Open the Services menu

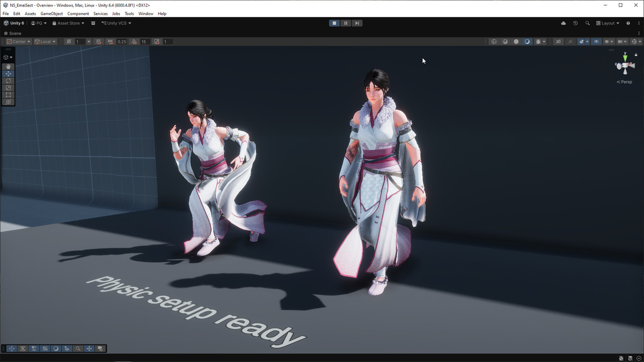(x=100, y=13)
